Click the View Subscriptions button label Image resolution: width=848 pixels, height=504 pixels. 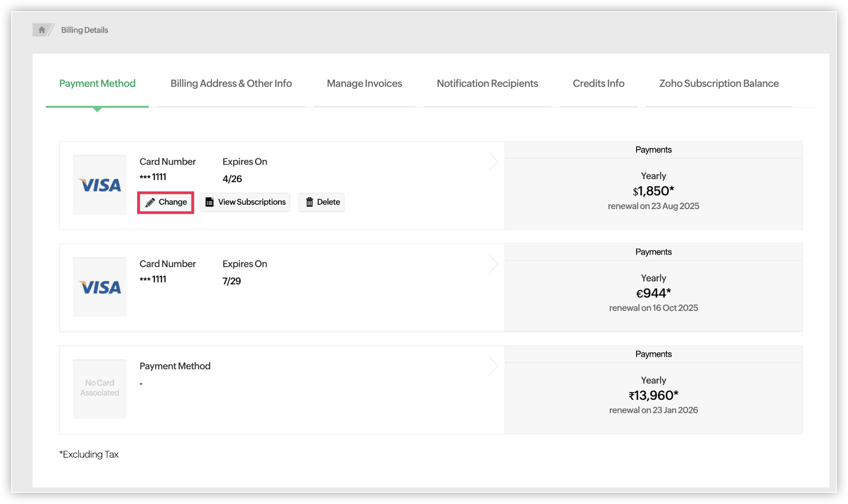click(x=252, y=202)
